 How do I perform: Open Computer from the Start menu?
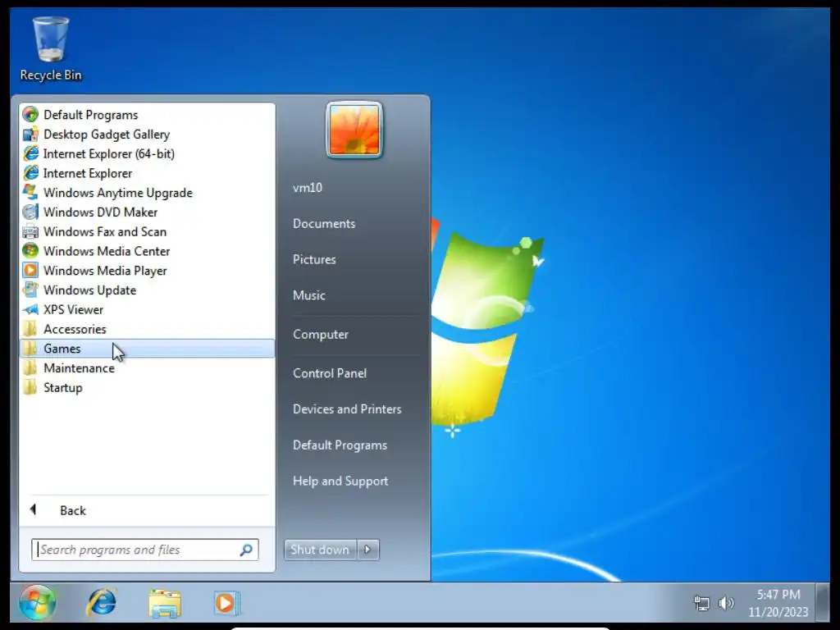click(x=321, y=335)
